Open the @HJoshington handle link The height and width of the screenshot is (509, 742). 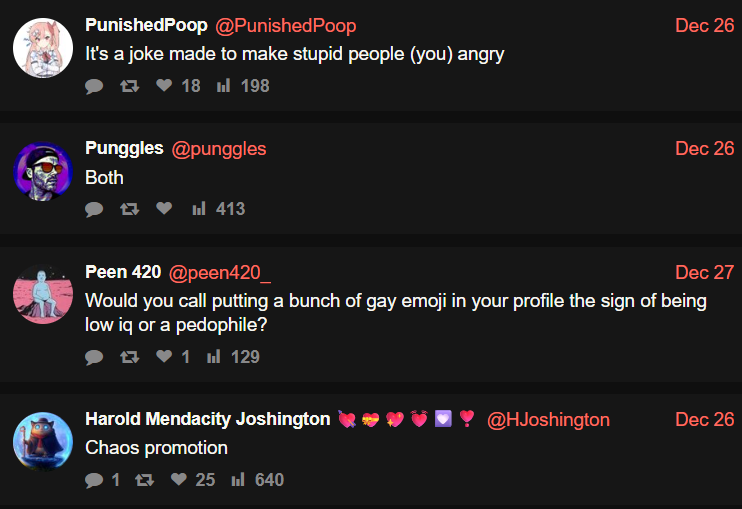[548, 420]
